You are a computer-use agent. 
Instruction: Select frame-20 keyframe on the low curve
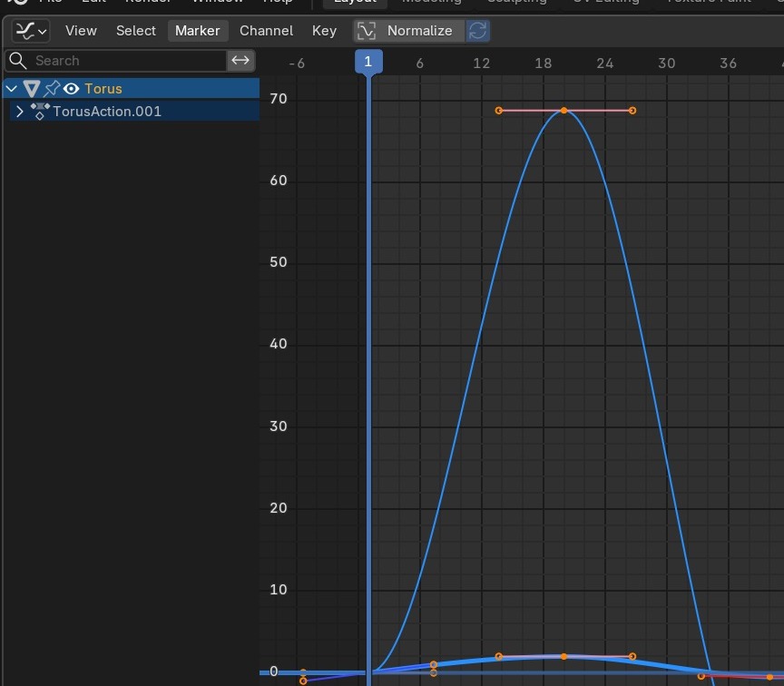click(564, 656)
